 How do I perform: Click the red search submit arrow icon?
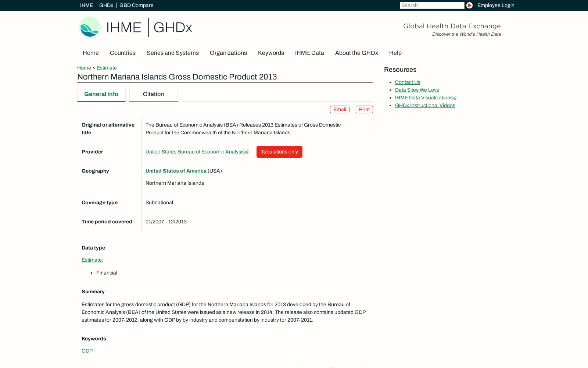click(x=469, y=5)
